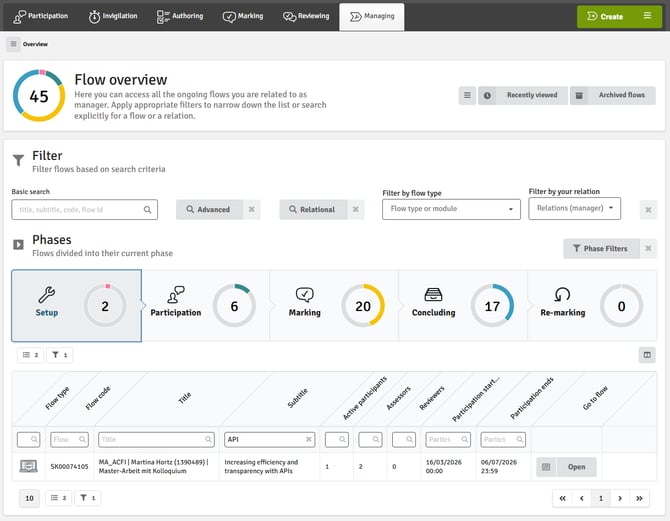Viewport: 670px width, 521px height.
Task: Switch to the Authoring tab
Action: point(180,16)
